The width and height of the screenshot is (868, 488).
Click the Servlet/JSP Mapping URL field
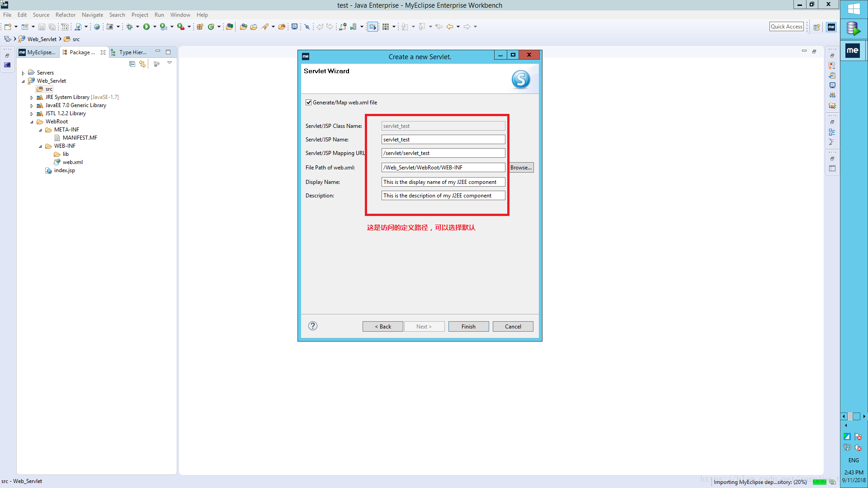[x=443, y=153]
